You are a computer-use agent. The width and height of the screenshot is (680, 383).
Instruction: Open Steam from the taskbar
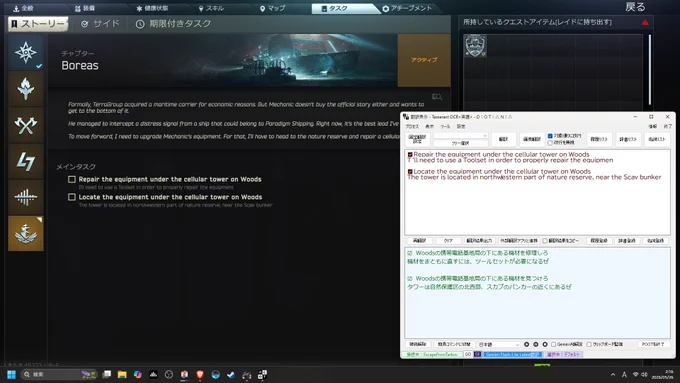point(231,375)
